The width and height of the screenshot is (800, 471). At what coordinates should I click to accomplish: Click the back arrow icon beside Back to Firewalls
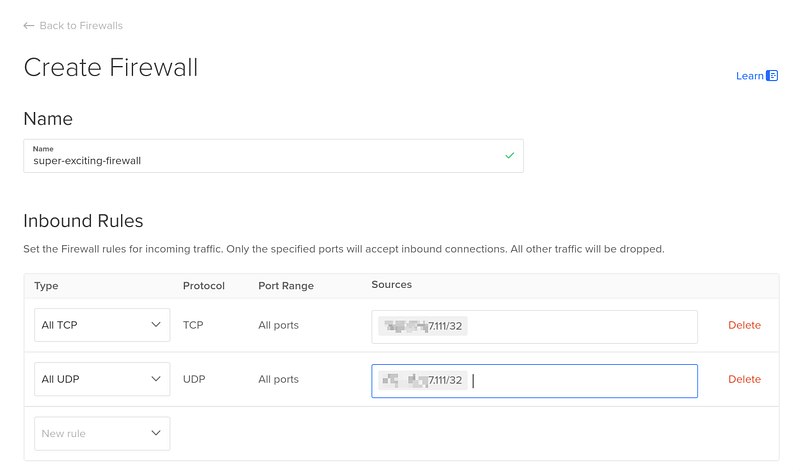[x=29, y=26]
